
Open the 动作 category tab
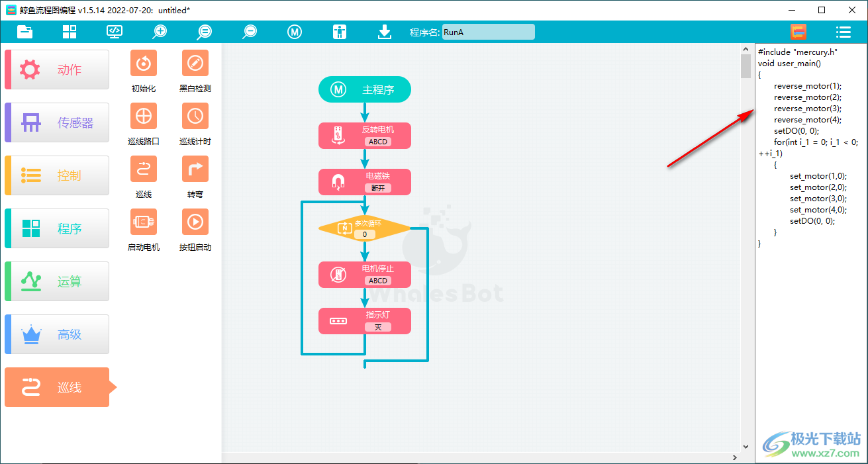click(57, 70)
